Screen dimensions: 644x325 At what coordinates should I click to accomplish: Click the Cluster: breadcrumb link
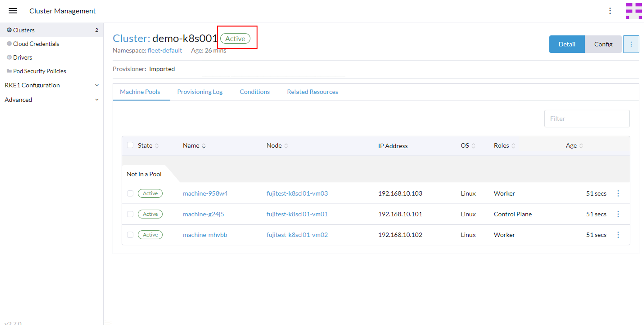pos(131,38)
